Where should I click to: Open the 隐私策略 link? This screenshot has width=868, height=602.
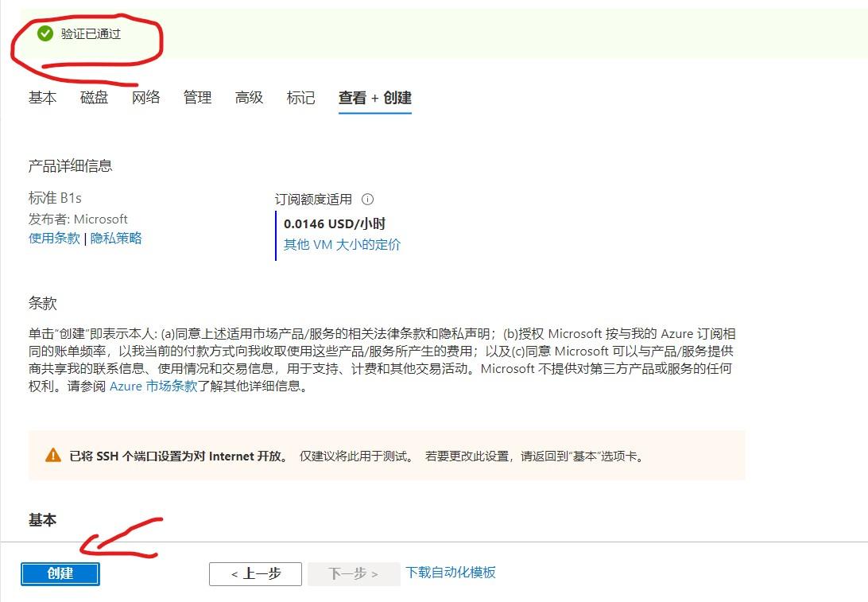pyautogui.click(x=116, y=238)
